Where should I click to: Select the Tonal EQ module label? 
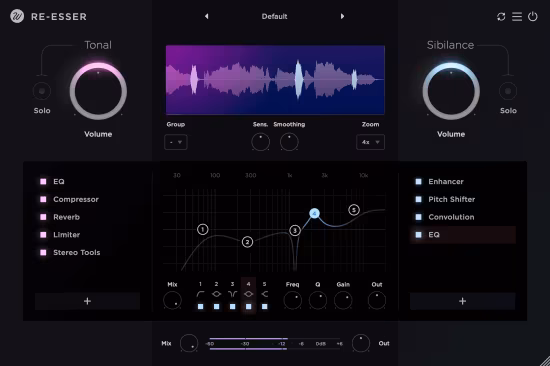pos(59,181)
